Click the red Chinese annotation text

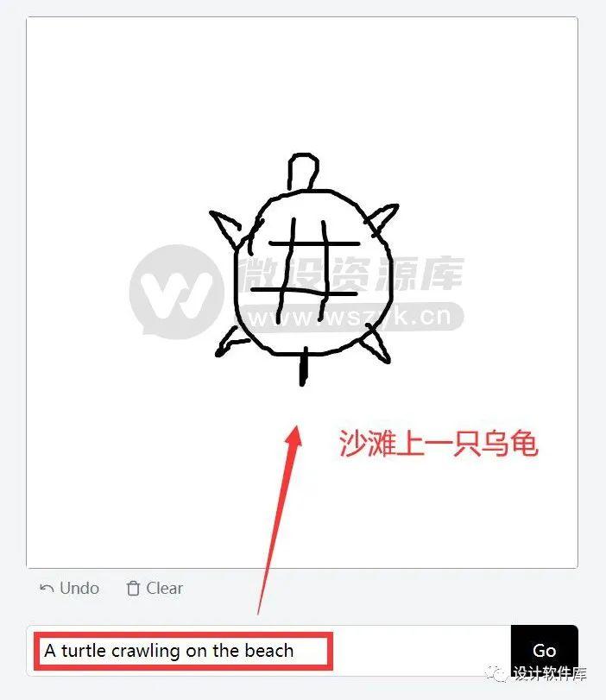(438, 444)
